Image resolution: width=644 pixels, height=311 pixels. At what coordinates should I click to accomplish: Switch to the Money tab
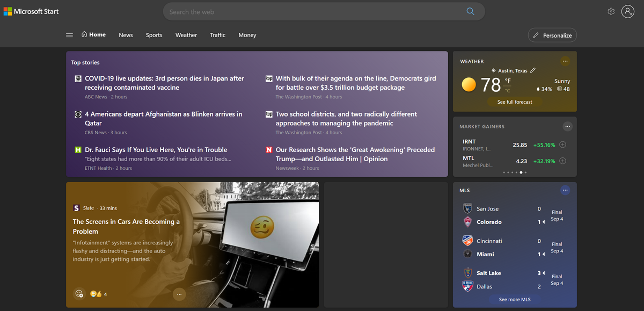coord(247,34)
